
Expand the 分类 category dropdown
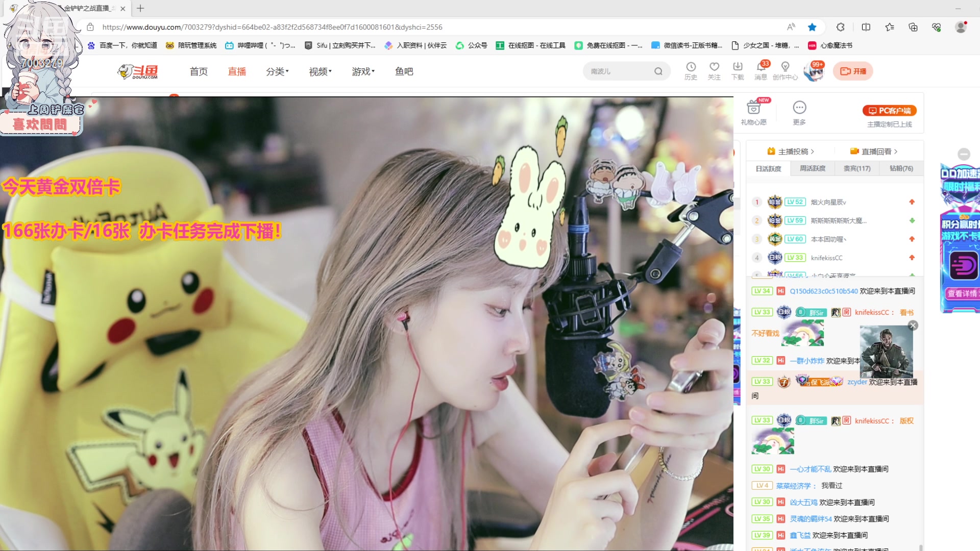coord(277,71)
